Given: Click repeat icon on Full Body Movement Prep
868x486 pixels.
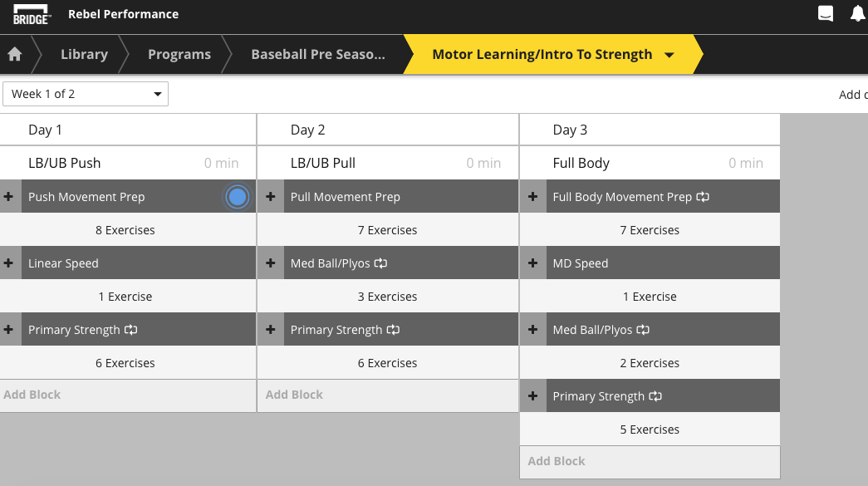Looking at the screenshot, I should click(x=703, y=197).
